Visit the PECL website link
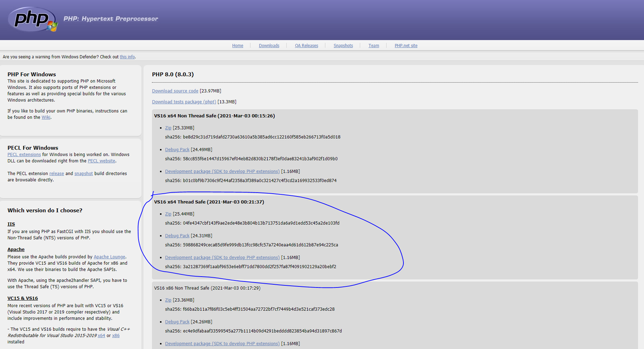Image resolution: width=644 pixels, height=349 pixels. coord(101,161)
